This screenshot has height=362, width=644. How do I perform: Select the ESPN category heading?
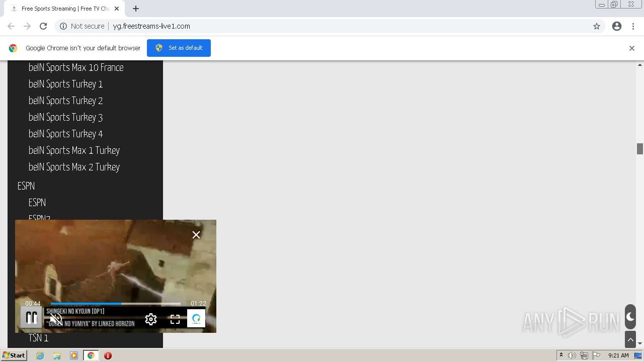coord(26,186)
